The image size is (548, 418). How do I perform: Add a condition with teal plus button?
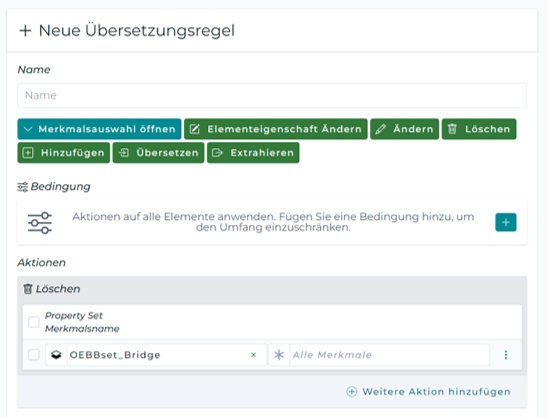tap(506, 222)
